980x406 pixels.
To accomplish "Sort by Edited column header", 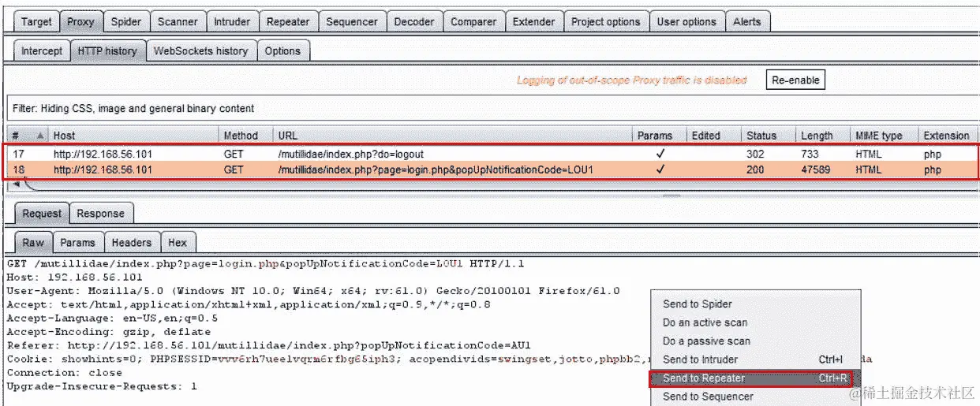I will tap(713, 135).
